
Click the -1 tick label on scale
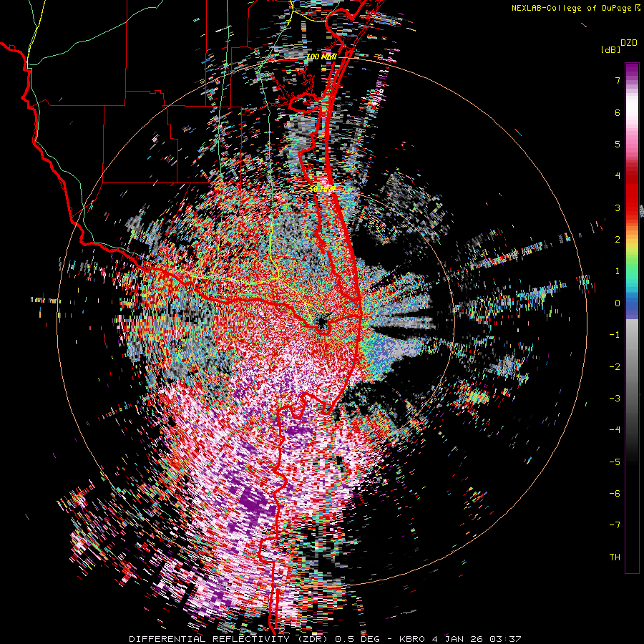tap(615, 335)
